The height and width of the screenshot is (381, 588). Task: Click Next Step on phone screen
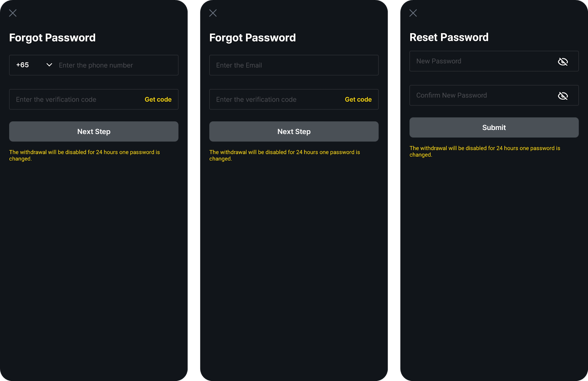94,132
